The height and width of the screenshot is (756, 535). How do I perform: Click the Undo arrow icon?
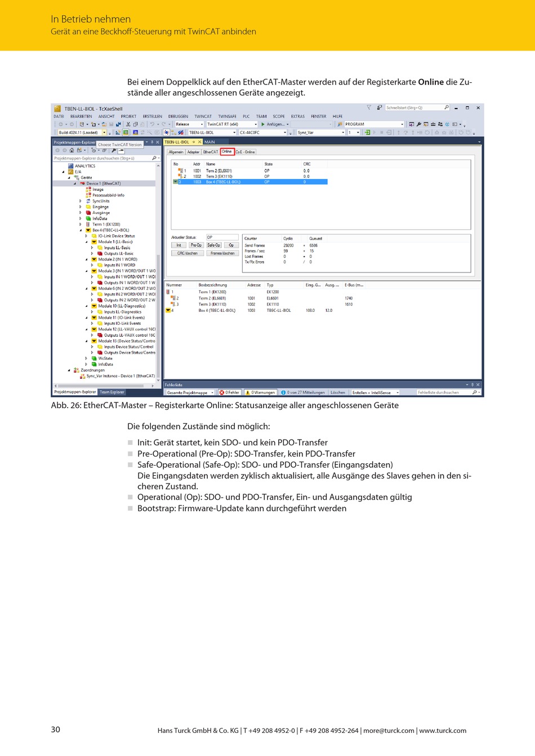pyautogui.click(x=152, y=124)
